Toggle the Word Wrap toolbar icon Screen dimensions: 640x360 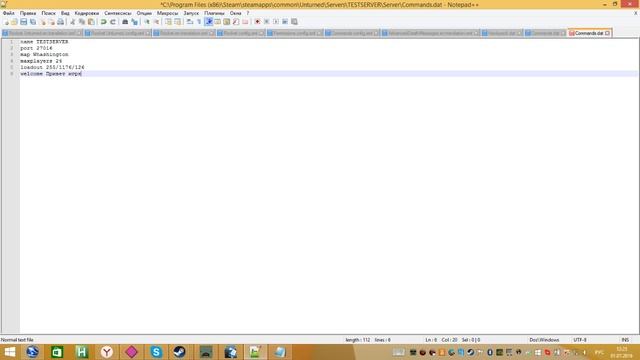pyautogui.click(x=190, y=22)
